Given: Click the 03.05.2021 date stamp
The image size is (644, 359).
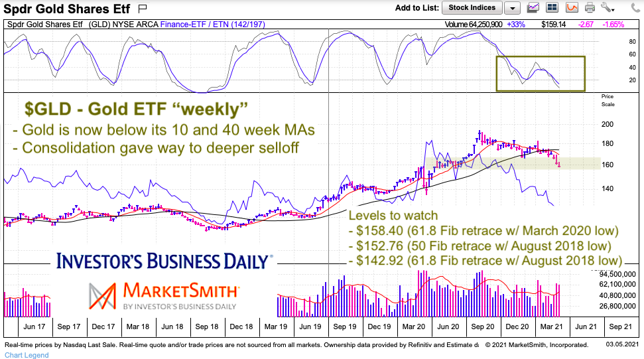Looking at the screenshot, I should [x=622, y=344].
